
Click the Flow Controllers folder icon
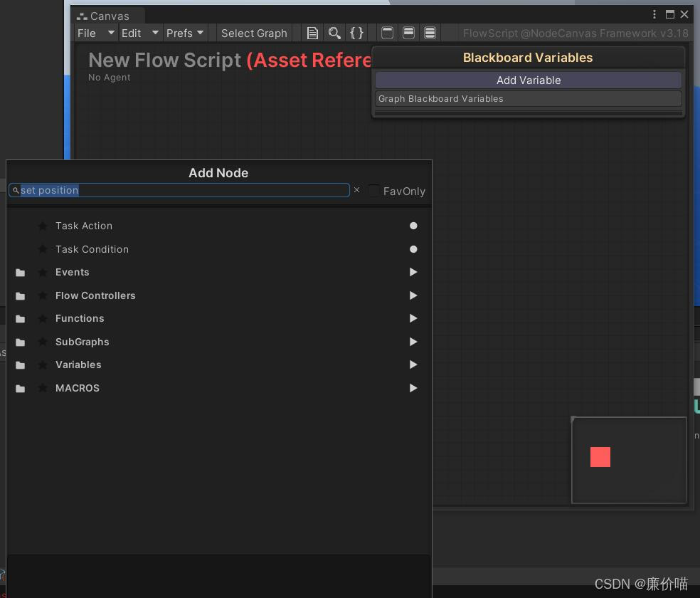(20, 295)
